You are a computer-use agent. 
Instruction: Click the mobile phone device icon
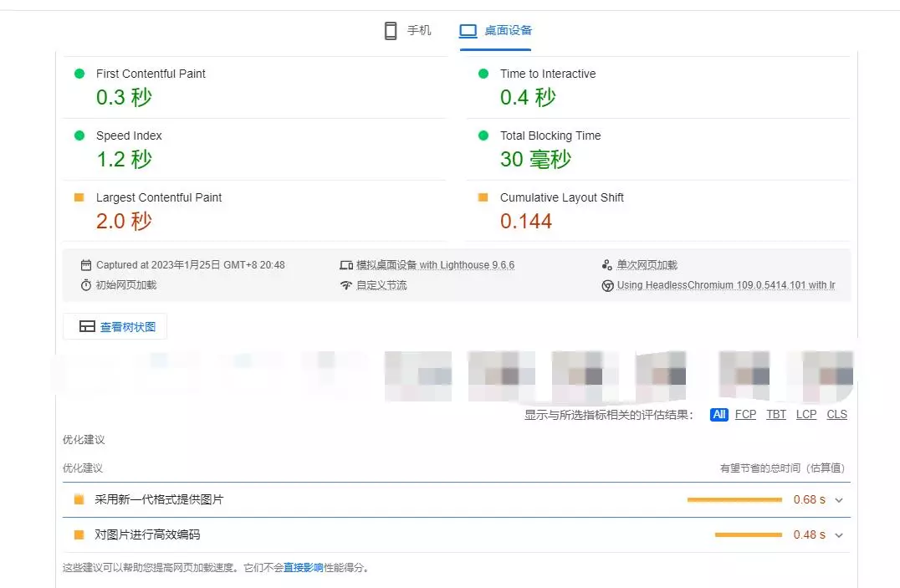pos(390,31)
